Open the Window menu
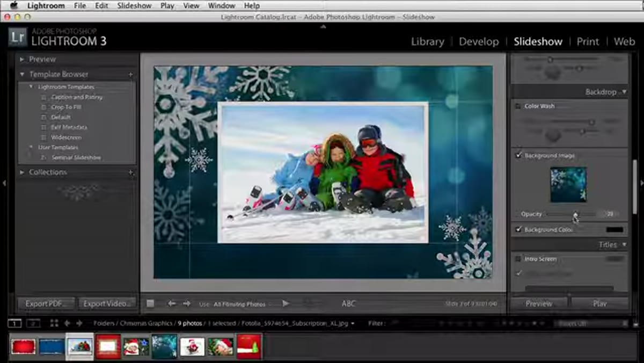644x363 pixels. click(x=221, y=6)
